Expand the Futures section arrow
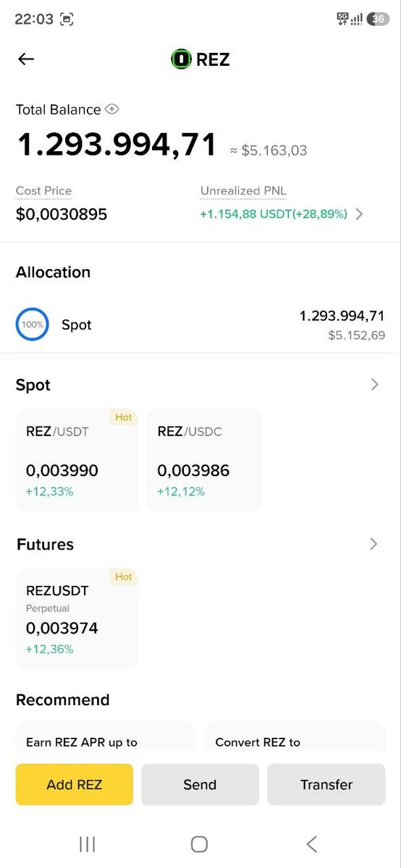The image size is (401, 868). [373, 544]
